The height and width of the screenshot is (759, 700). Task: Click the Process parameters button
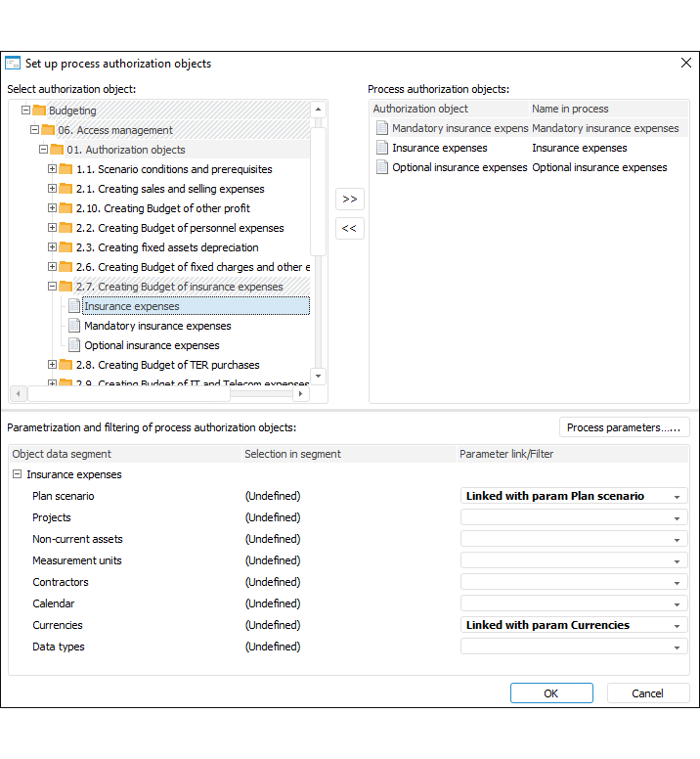(x=624, y=427)
